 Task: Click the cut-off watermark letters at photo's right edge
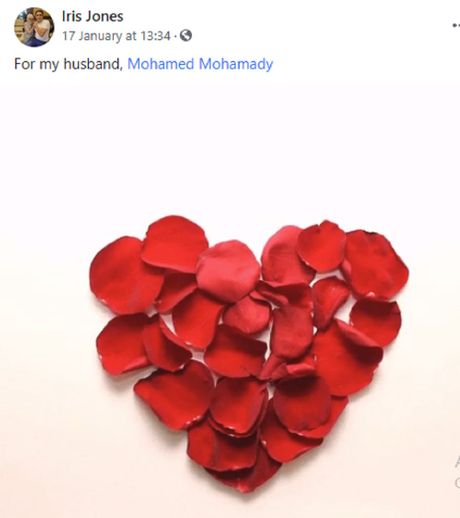pos(457,472)
